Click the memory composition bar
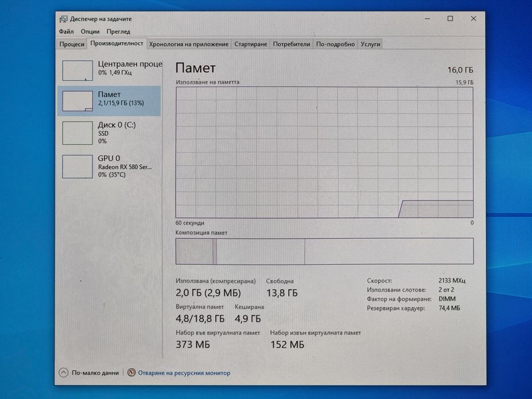 [x=324, y=251]
